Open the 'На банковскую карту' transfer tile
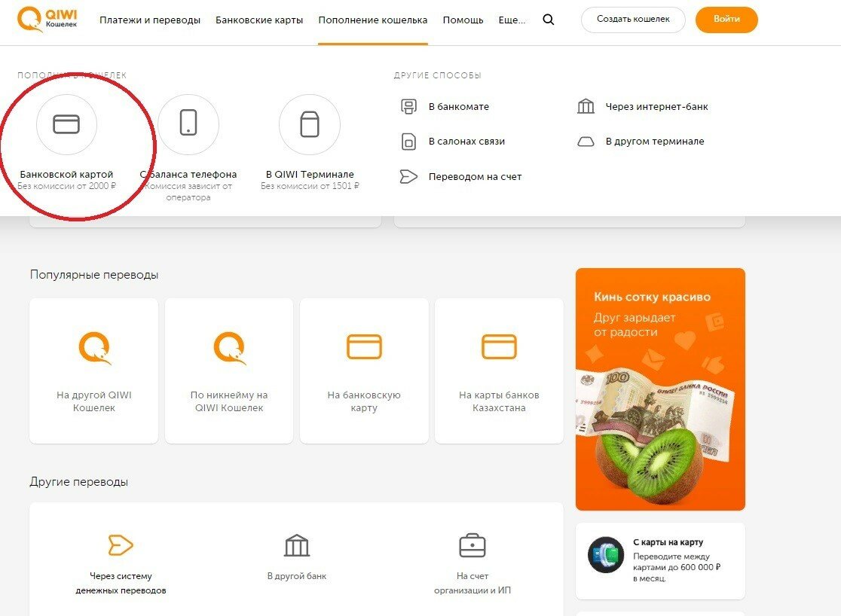This screenshot has height=616, width=841. coord(364,371)
